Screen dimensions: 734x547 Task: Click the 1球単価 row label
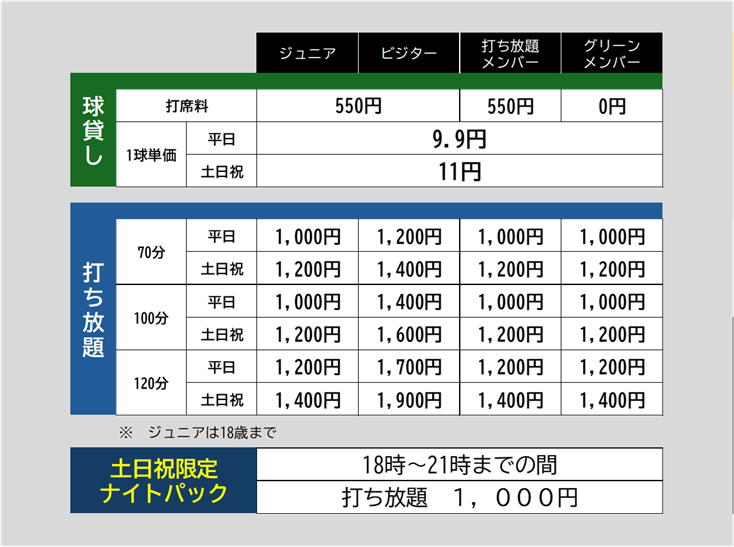[151, 154]
